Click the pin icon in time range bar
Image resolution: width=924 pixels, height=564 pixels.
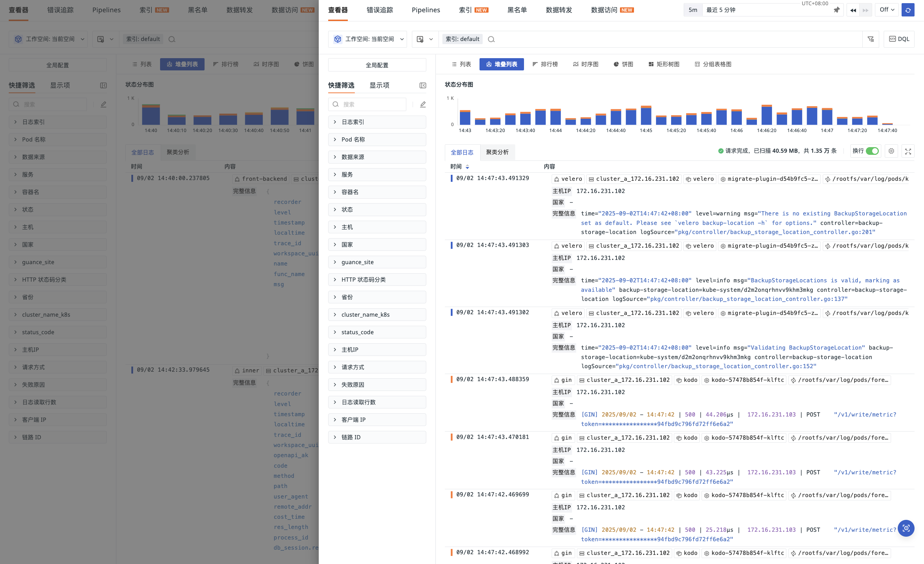pos(836,10)
